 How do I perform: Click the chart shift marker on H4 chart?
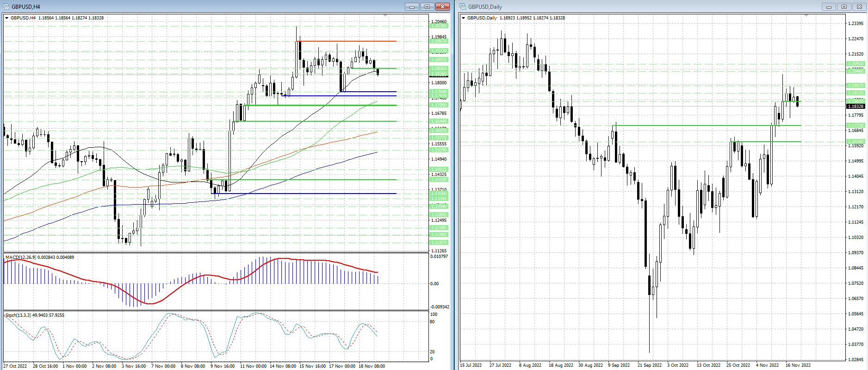385,16
